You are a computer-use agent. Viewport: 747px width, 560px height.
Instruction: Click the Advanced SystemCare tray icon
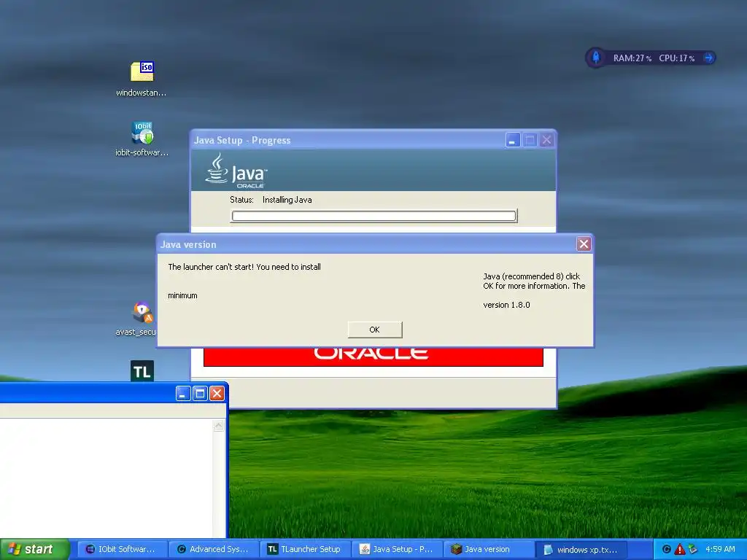click(667, 549)
